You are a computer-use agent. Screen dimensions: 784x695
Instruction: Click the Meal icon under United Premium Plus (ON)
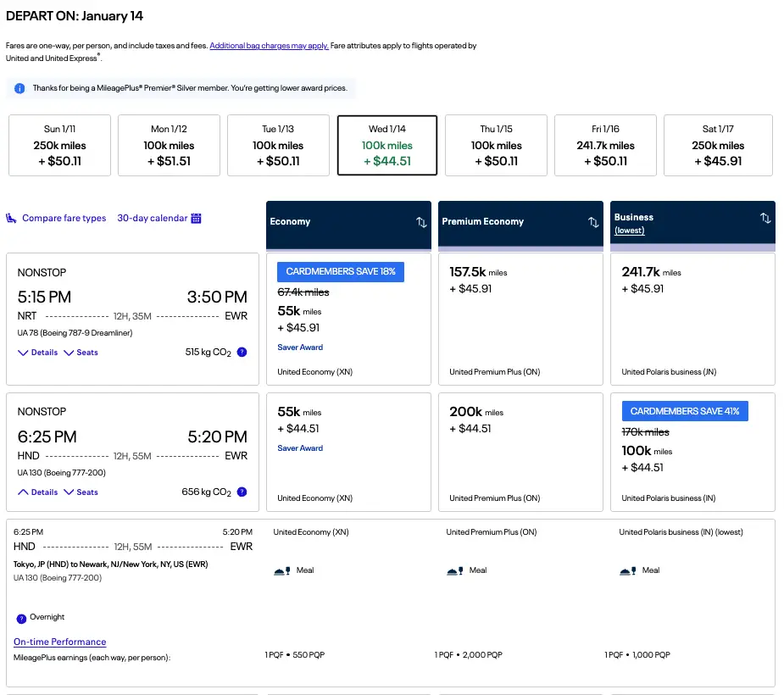tap(455, 570)
